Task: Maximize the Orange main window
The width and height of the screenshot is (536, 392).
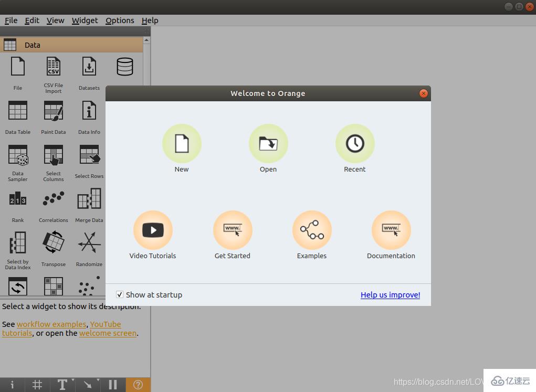Action: pyautogui.click(x=519, y=6)
